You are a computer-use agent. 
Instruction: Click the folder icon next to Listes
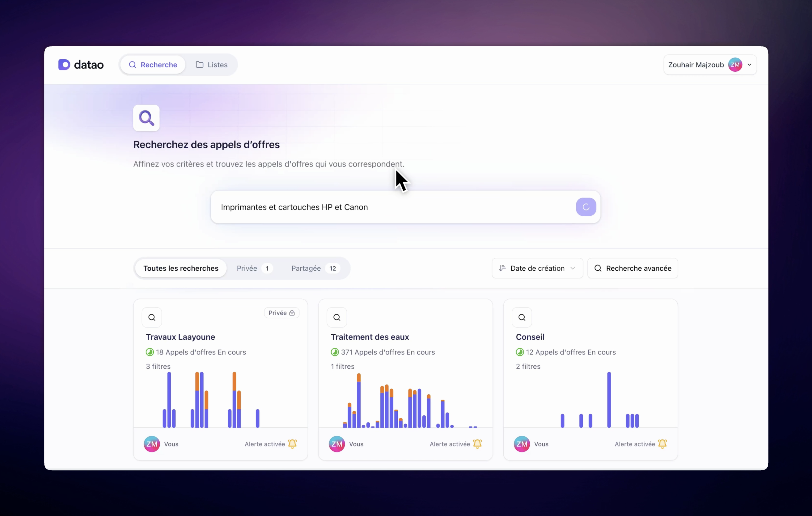(200, 64)
